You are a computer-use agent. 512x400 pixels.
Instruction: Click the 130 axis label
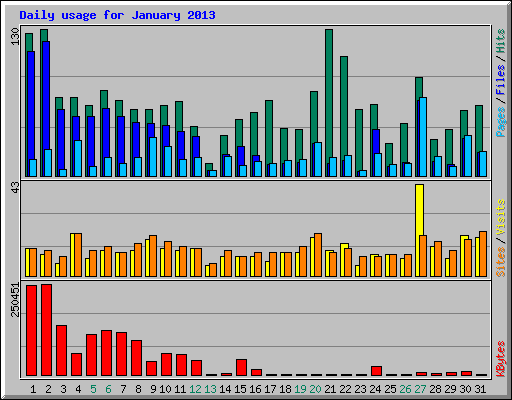15,37
